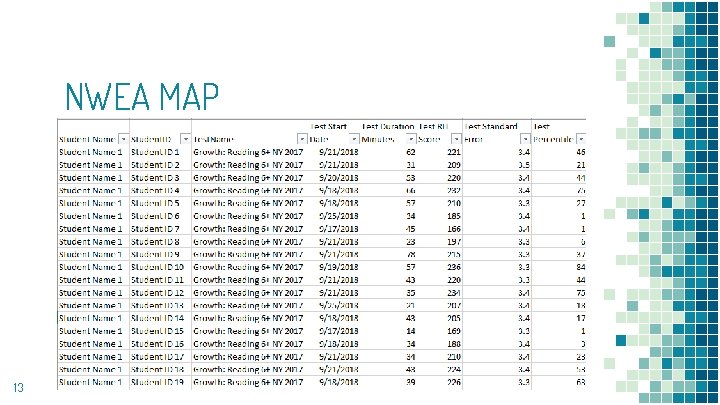
Task: Click the 9/20/2018 date in Student ID 3 row
Action: coord(338,178)
